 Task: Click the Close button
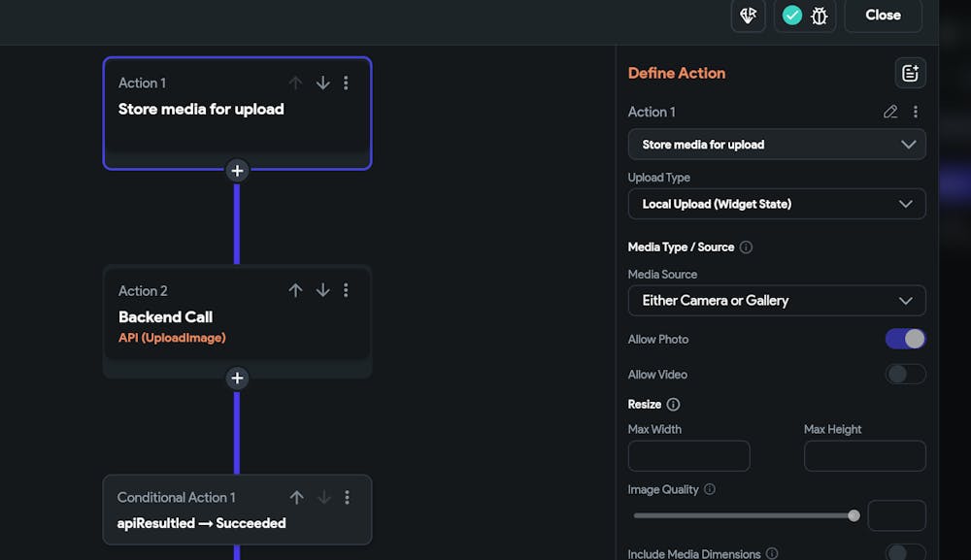(883, 16)
